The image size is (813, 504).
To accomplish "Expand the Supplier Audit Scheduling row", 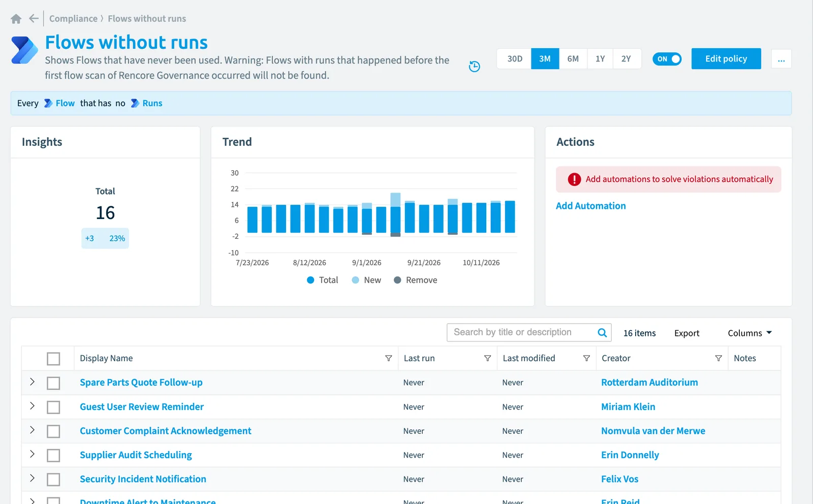I will tap(32, 454).
